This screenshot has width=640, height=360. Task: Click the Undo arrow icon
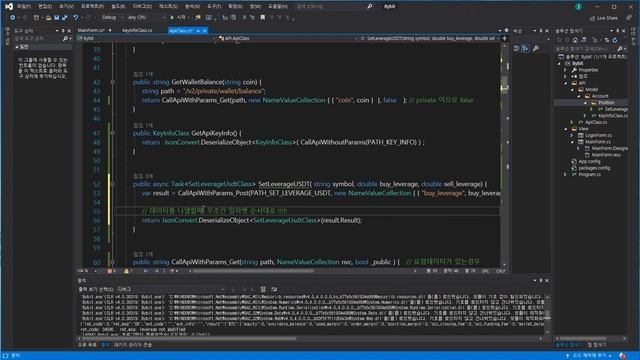pyautogui.click(x=76, y=18)
